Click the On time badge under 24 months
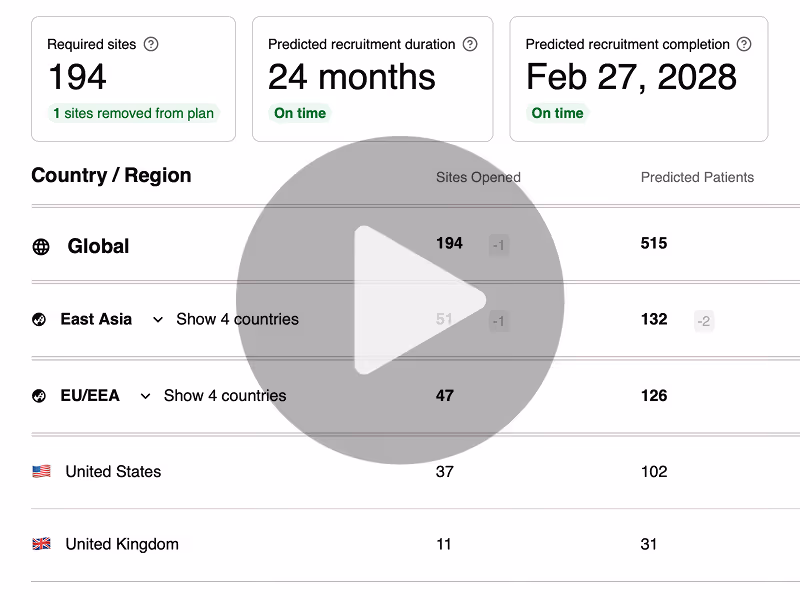 [x=299, y=113]
